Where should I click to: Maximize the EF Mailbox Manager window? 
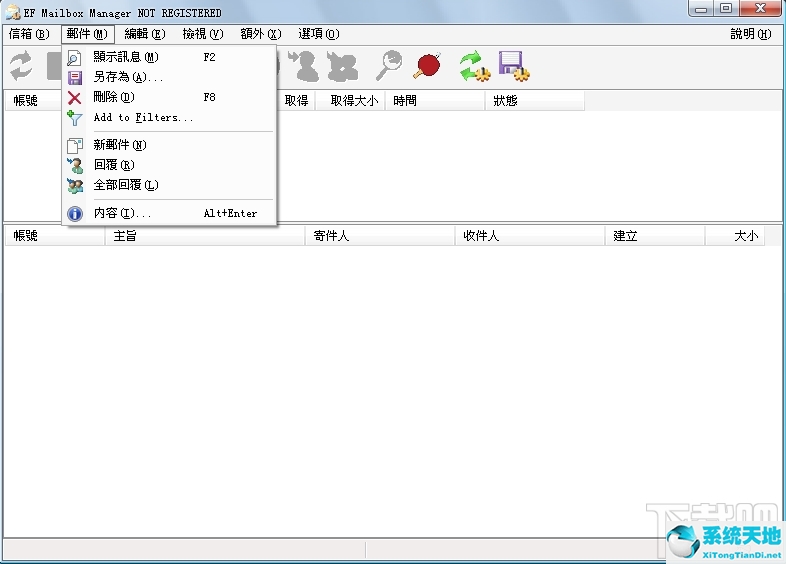(726, 9)
